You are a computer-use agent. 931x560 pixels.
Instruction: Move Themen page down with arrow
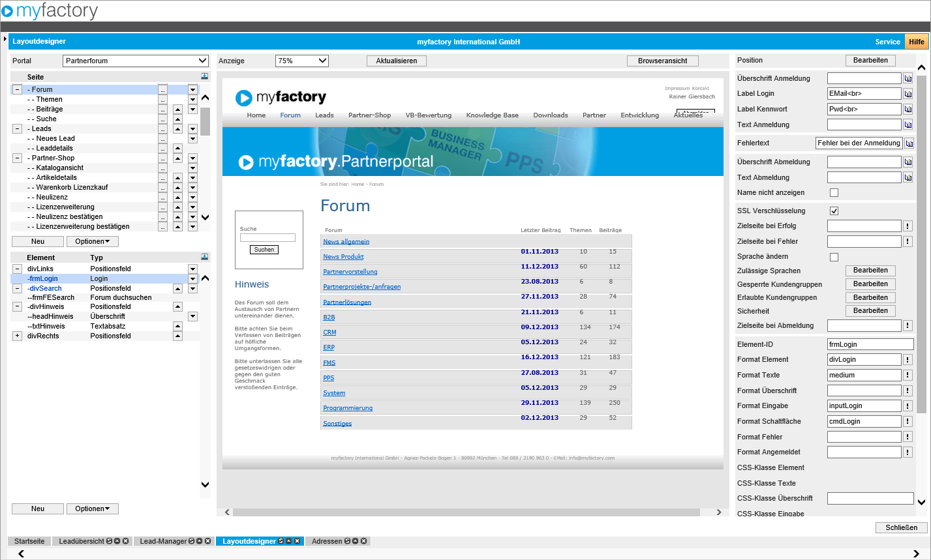click(192, 100)
